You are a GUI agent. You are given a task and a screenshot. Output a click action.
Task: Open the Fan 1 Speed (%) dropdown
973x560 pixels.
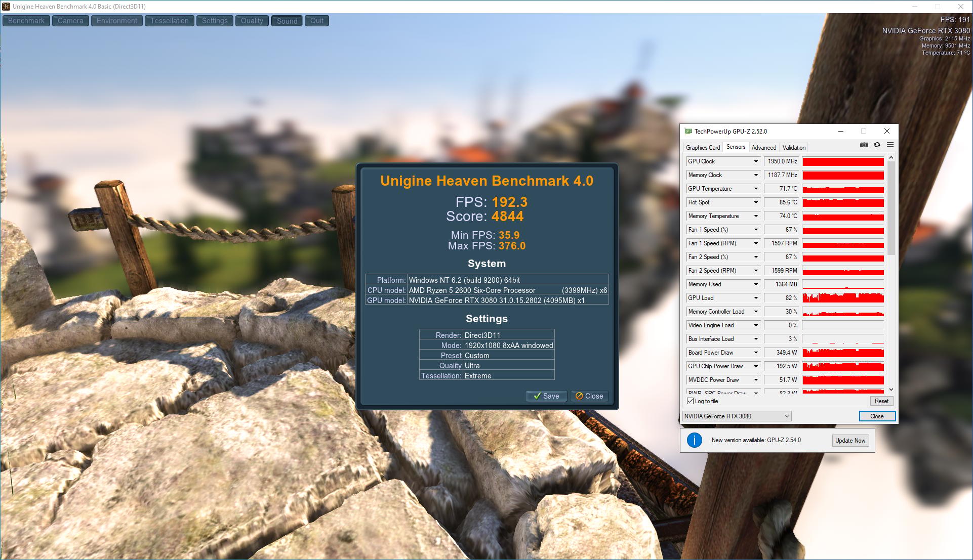click(756, 230)
